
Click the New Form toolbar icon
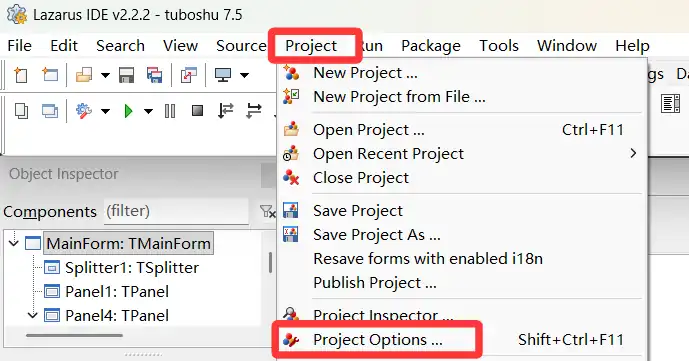(50, 75)
